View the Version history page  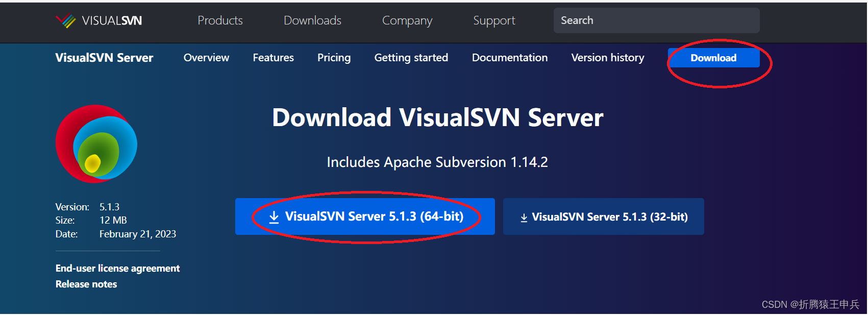tap(607, 58)
